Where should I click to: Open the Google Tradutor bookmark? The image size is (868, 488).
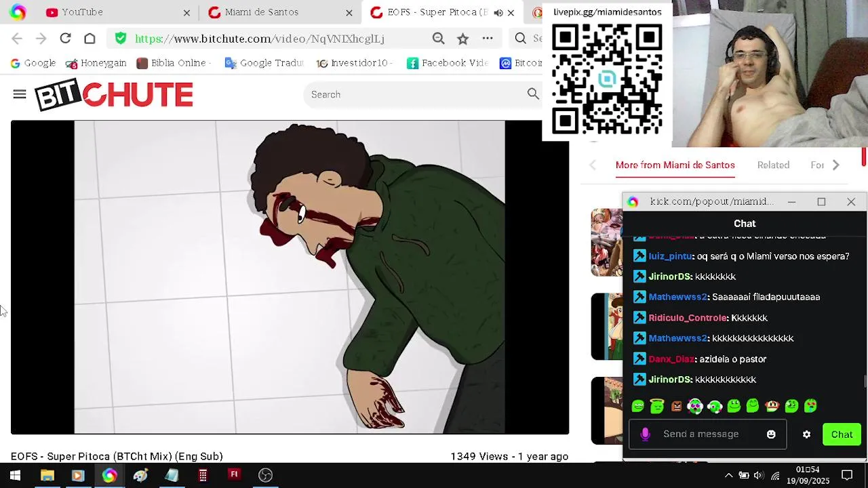264,63
